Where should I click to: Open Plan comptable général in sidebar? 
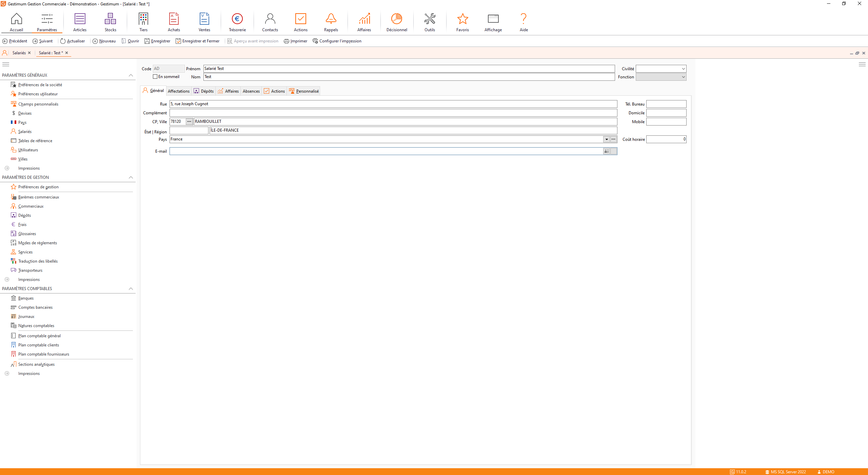39,336
